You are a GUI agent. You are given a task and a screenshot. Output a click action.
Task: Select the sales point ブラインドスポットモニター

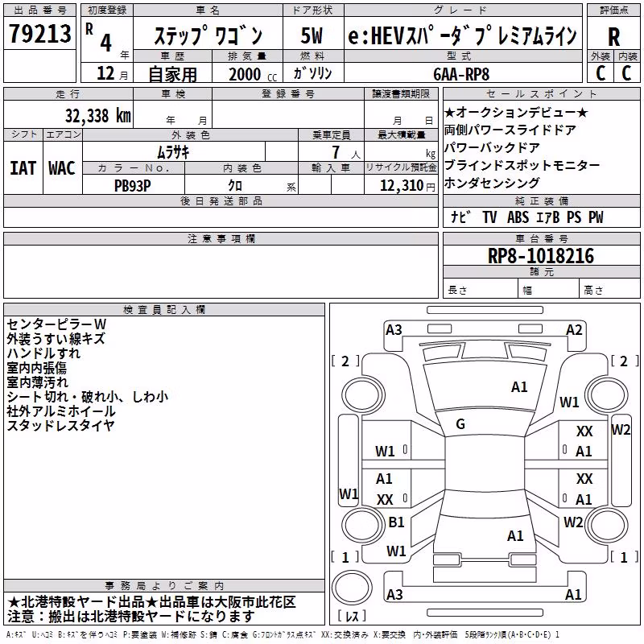tap(522, 165)
